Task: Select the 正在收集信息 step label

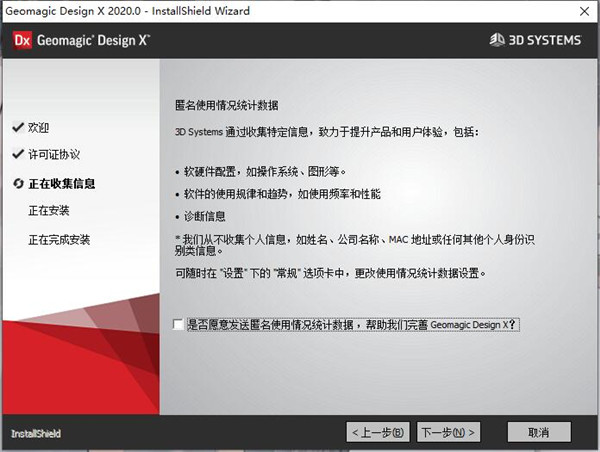Action: click(x=62, y=184)
